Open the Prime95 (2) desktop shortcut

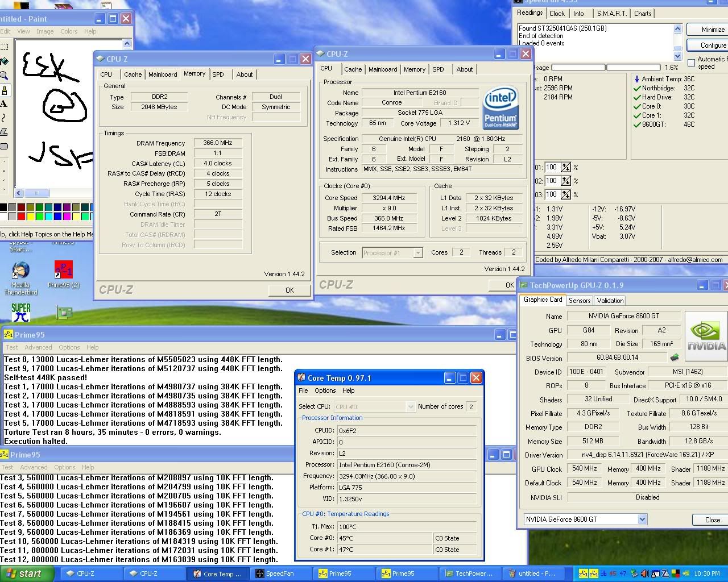click(63, 275)
